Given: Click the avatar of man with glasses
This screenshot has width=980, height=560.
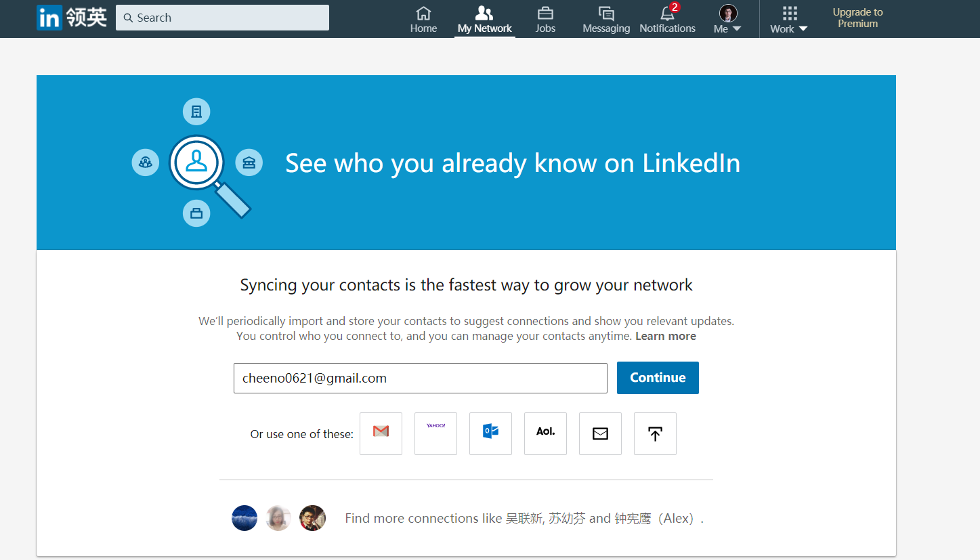Looking at the screenshot, I should click(x=312, y=518).
